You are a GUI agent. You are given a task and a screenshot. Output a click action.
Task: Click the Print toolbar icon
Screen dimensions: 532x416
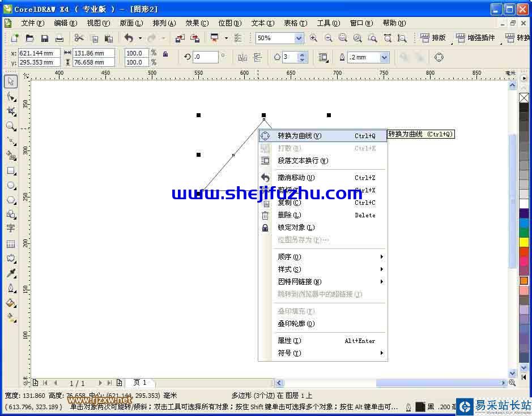(59, 38)
